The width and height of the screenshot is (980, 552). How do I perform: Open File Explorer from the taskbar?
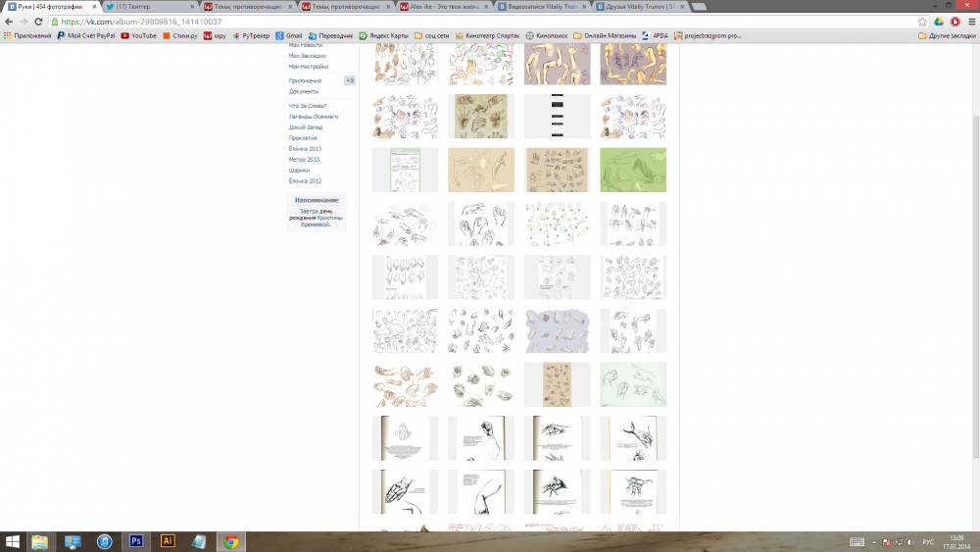[40, 541]
